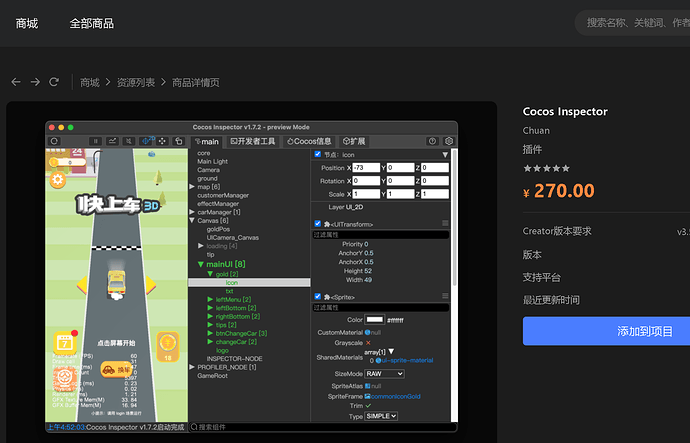Select the Main Light node
690x443 pixels.
212,161
